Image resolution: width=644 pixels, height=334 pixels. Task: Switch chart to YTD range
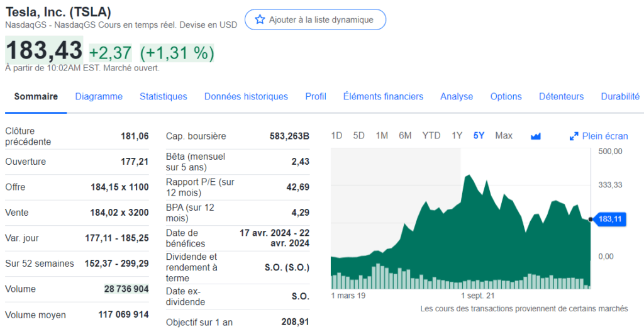coord(431,135)
